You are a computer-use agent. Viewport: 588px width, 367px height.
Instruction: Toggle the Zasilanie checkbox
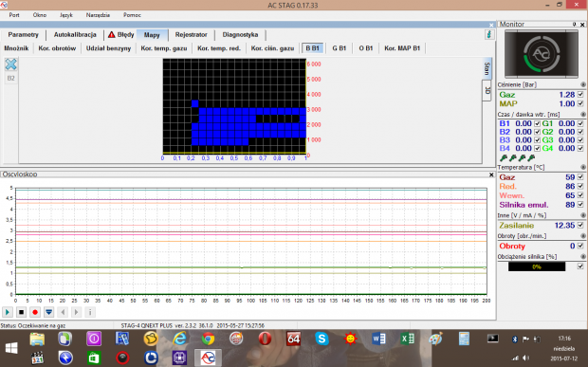(580, 226)
